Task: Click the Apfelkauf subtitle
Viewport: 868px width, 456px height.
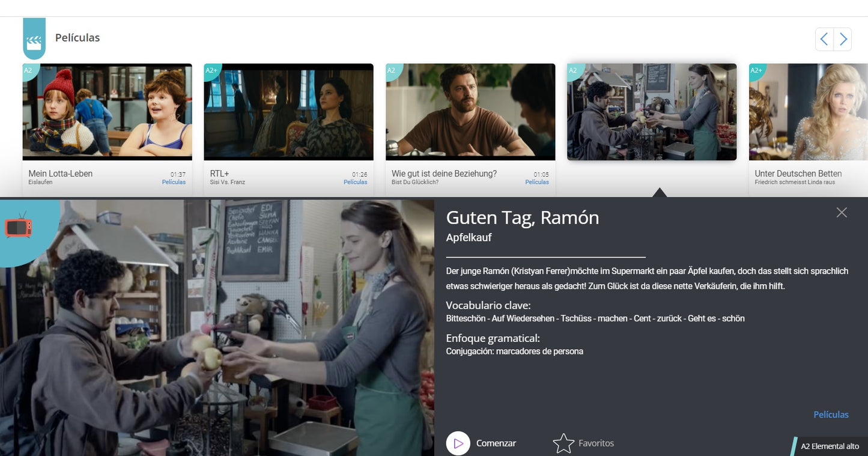Action: click(x=469, y=238)
